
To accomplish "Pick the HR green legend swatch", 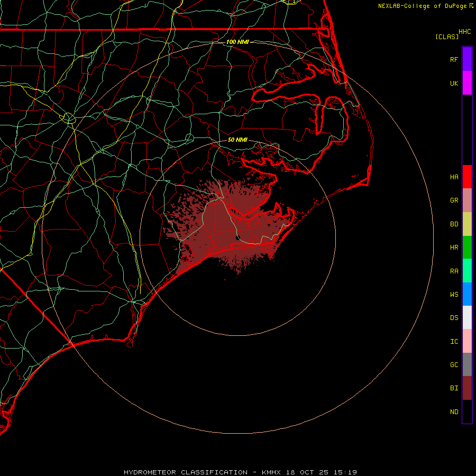I will tap(467, 248).
